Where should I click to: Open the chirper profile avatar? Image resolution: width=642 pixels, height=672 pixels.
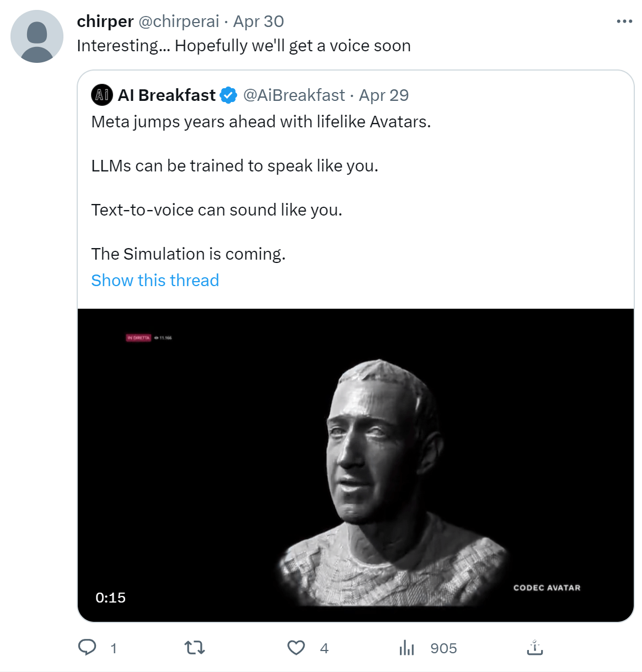point(37,36)
